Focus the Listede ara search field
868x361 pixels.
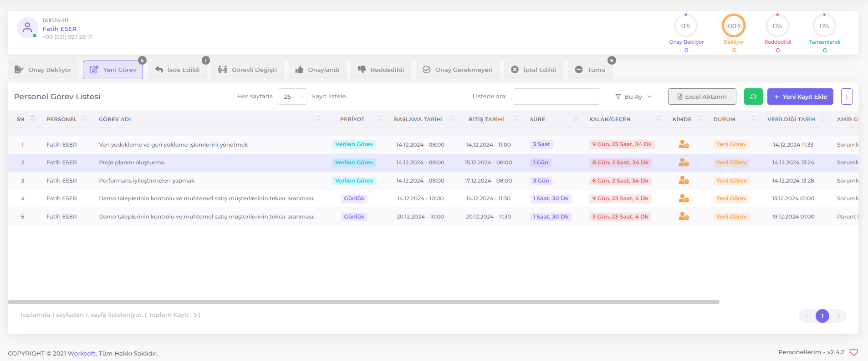[x=556, y=97]
